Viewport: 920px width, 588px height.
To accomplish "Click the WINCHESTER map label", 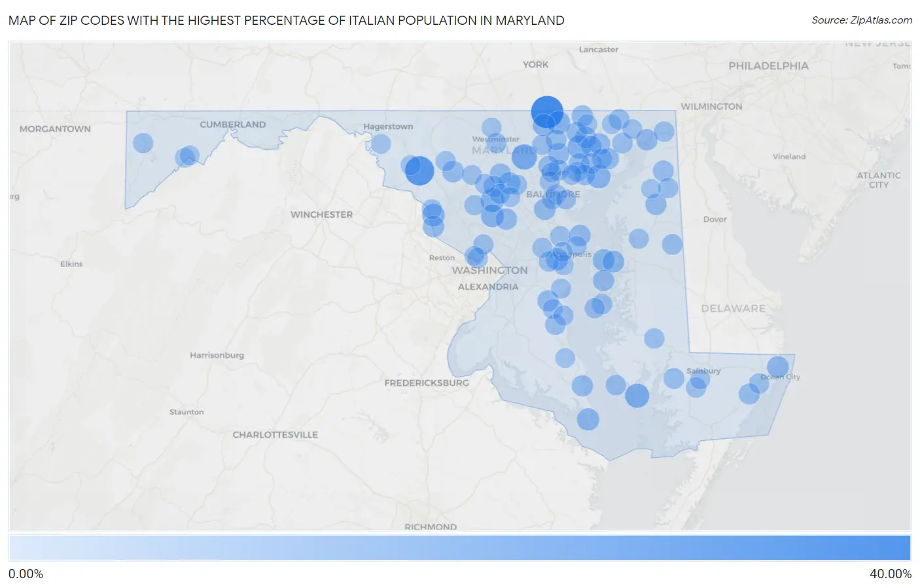I will coord(321,215).
